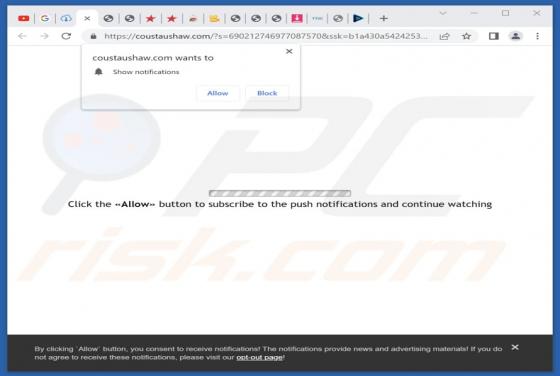
Task: Minimize the browser window
Action: (x=474, y=13)
